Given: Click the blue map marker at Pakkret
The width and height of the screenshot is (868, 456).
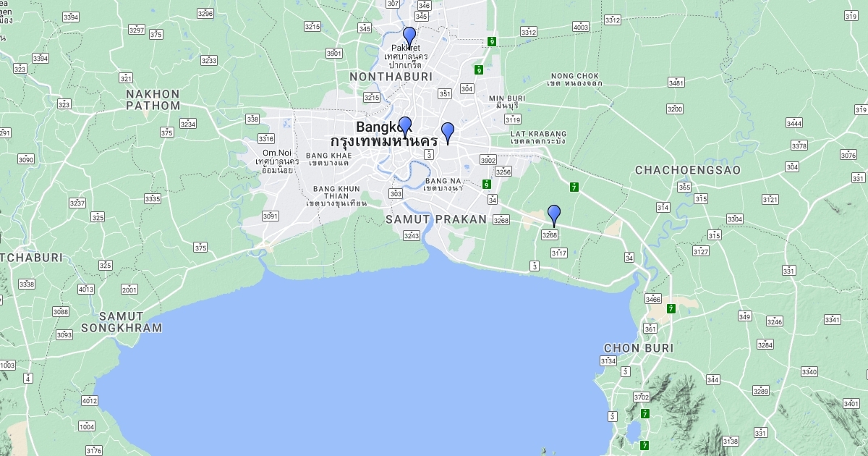Looking at the screenshot, I should (409, 36).
